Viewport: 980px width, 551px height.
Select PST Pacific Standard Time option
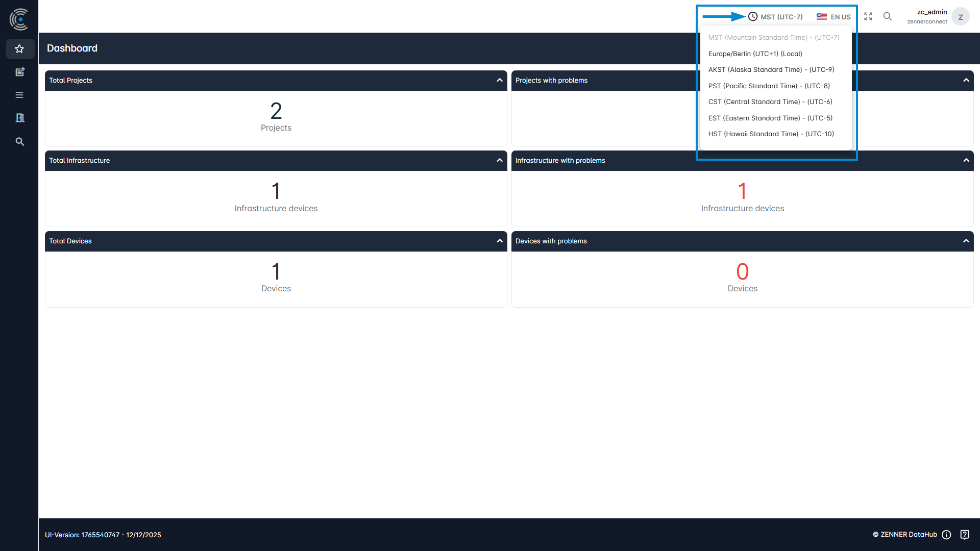click(769, 86)
